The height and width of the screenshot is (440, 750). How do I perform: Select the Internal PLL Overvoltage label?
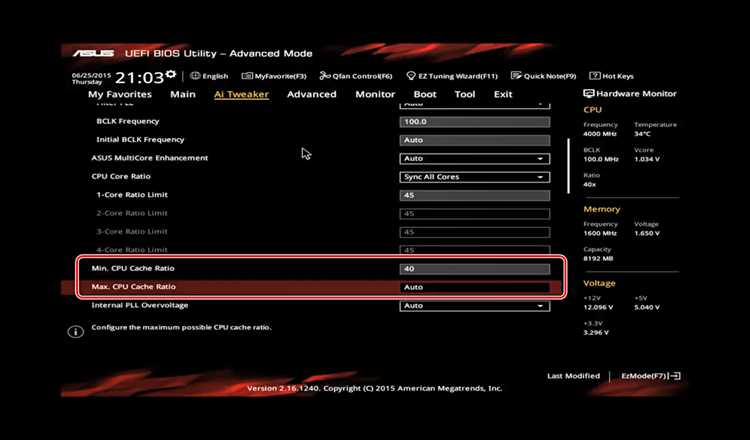point(140,305)
